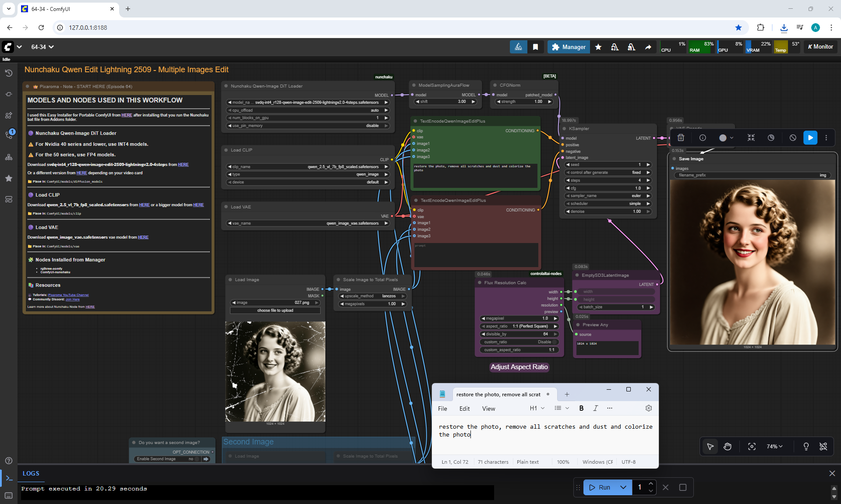Toggle the bottom logs terminal panel
The height and width of the screenshot is (504, 841).
[9, 478]
